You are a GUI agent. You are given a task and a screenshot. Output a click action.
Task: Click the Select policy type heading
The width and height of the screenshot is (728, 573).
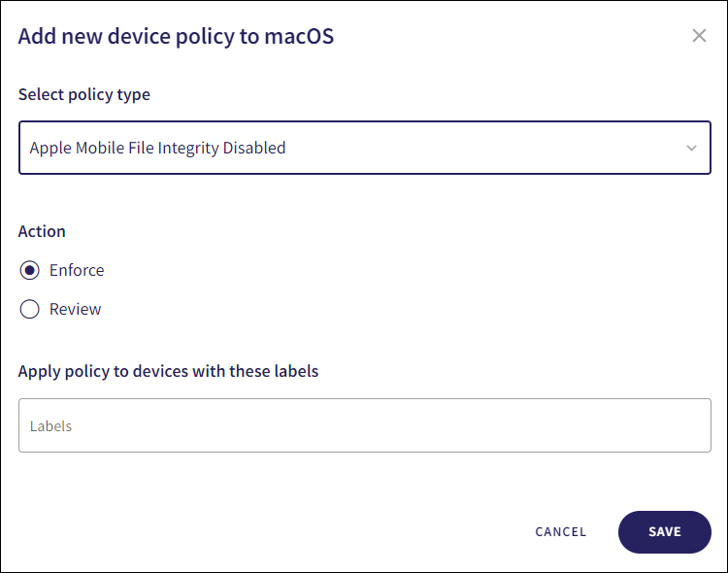[x=84, y=94]
